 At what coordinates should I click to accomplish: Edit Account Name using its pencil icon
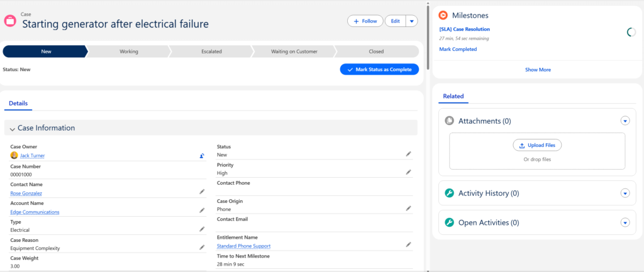coord(202,210)
